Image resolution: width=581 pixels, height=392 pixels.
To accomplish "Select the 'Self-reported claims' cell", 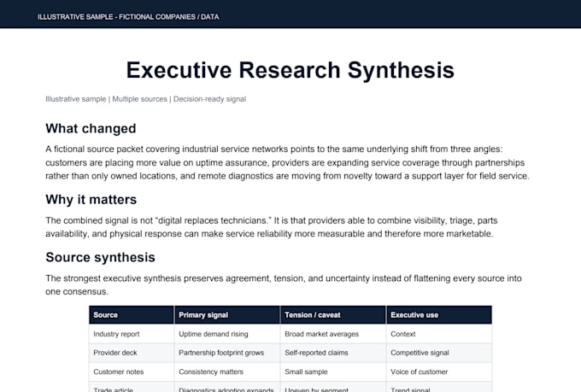I will (333, 353).
